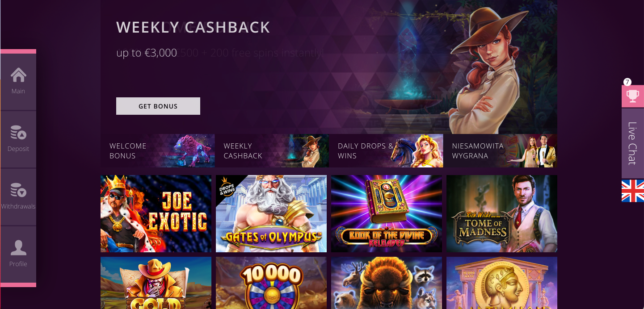Open the Live Chat side tab
The width and height of the screenshot is (644, 309).
pyautogui.click(x=633, y=143)
